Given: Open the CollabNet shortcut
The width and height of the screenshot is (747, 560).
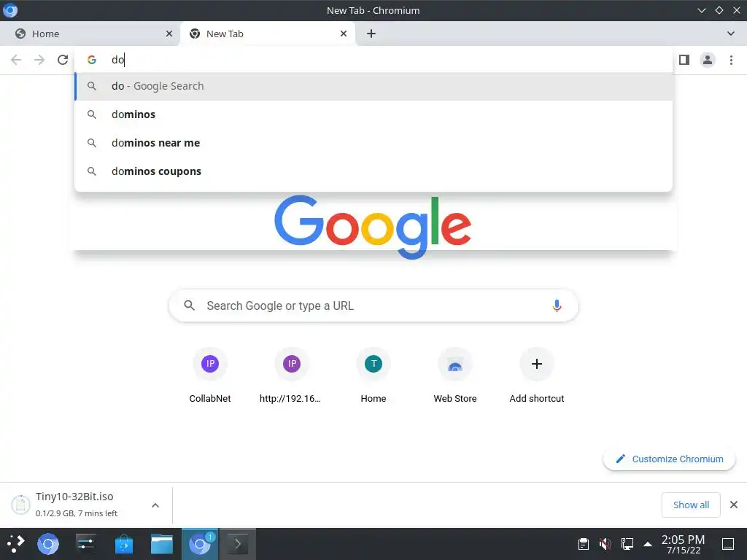Looking at the screenshot, I should (x=210, y=376).
